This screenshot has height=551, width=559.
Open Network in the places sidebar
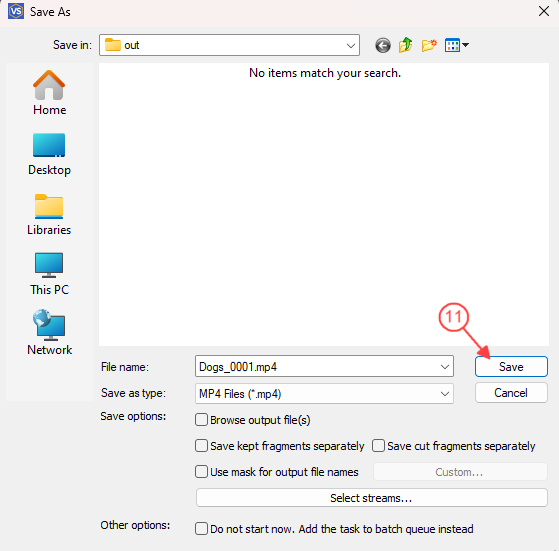click(49, 333)
